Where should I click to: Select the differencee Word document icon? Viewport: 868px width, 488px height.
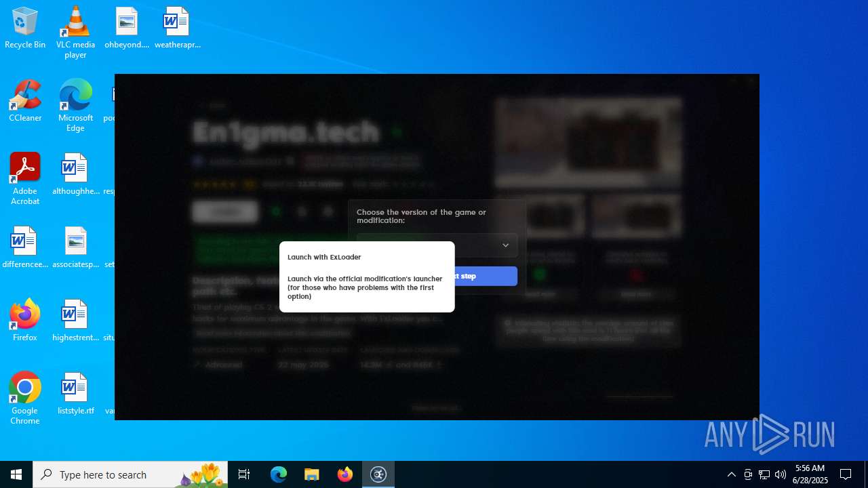[25, 248]
